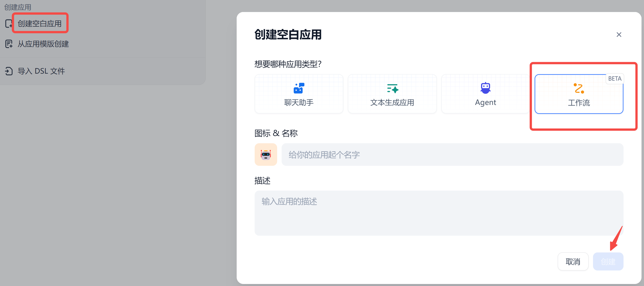The width and height of the screenshot is (644, 286).
Task: Open the app icon emoji picker
Action: [x=265, y=155]
